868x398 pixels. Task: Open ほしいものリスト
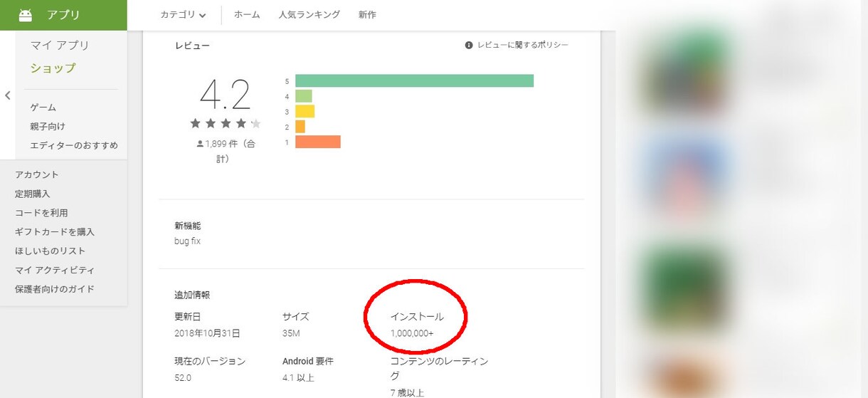pos(51,251)
